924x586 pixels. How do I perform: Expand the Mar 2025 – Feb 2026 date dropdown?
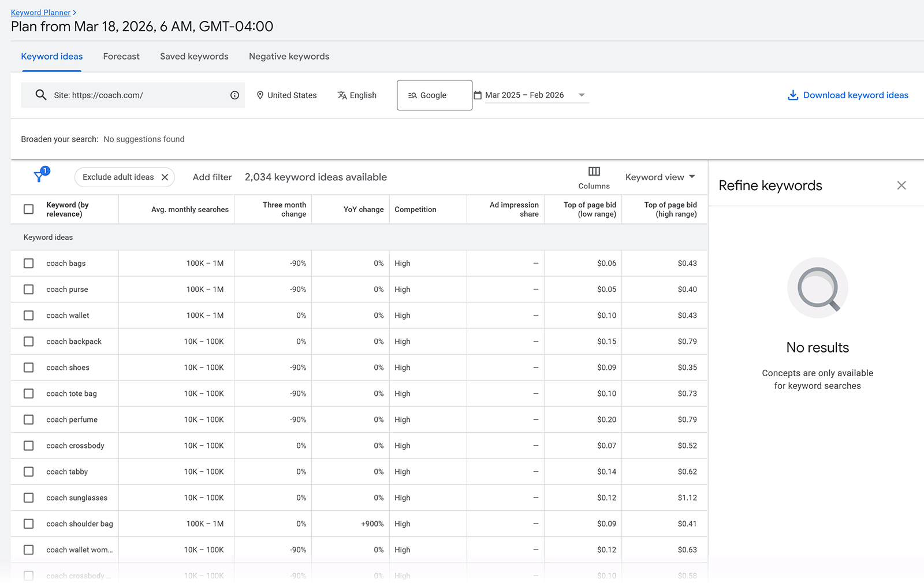(582, 95)
